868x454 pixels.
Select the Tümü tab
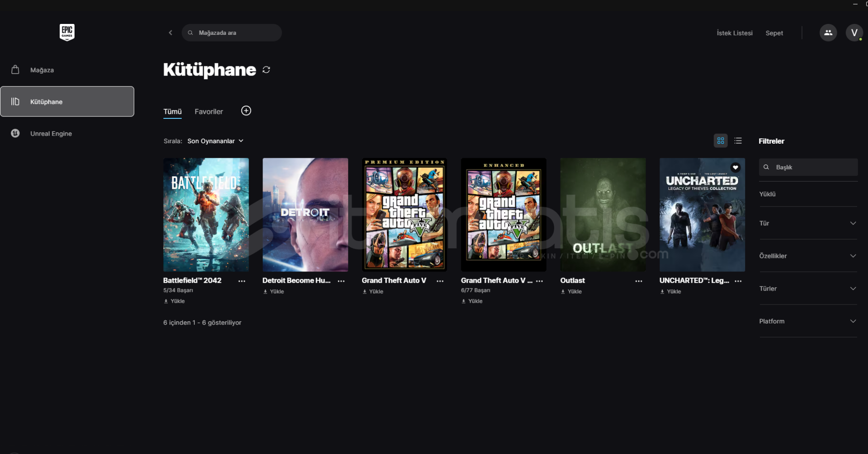point(172,112)
